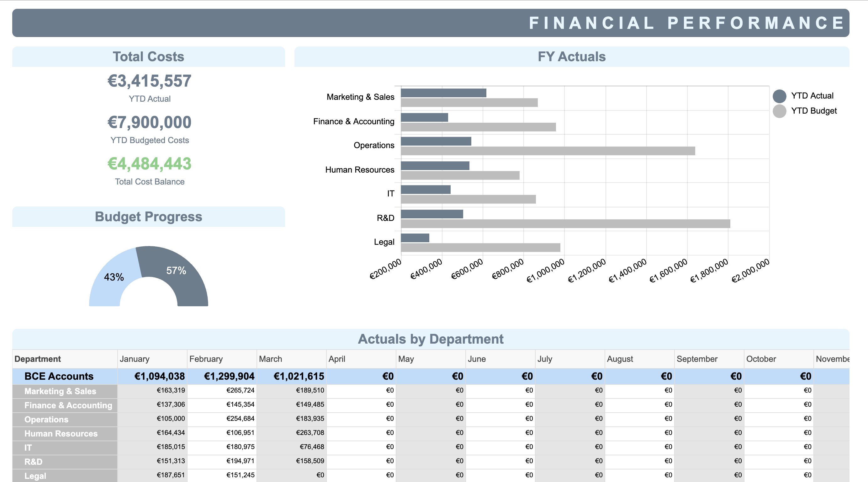Image resolution: width=868 pixels, height=482 pixels.
Task: Select the Operations February cell €254,684
Action: tap(240, 418)
